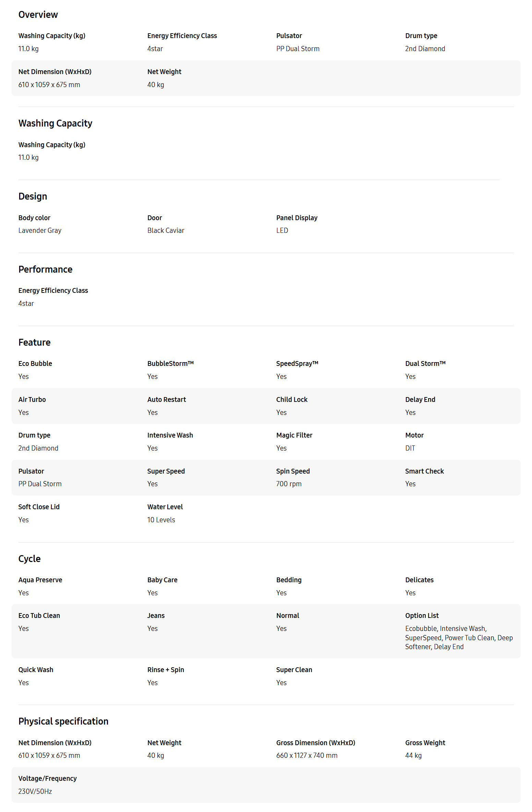This screenshot has height=812, width=532.
Task: Click the Smart Check feature label
Action: 424,471
